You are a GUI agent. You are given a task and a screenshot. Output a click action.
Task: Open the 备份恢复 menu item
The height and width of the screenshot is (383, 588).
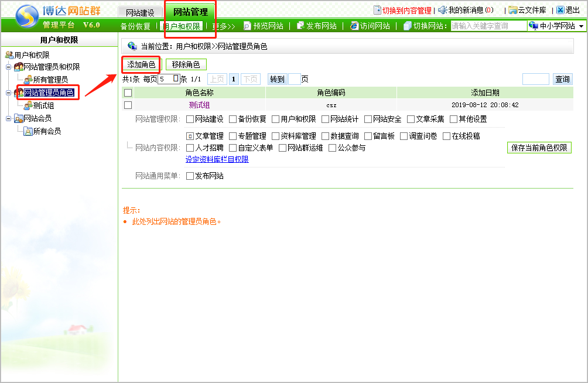point(135,26)
